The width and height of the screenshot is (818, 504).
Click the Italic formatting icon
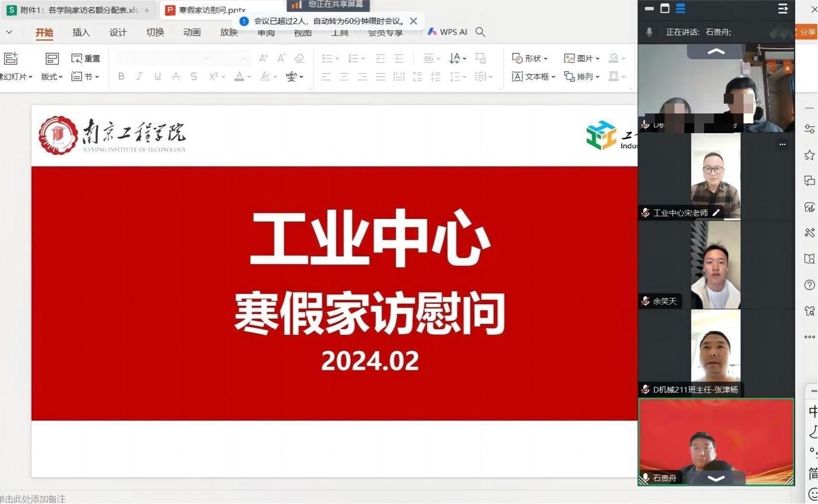click(x=139, y=76)
